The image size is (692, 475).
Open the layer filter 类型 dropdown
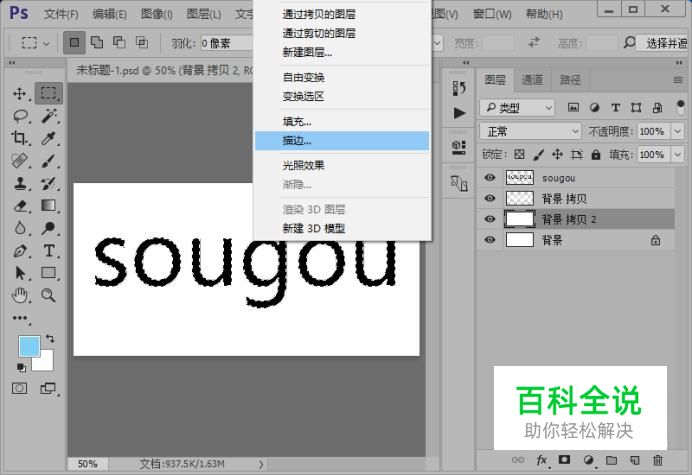pos(517,108)
